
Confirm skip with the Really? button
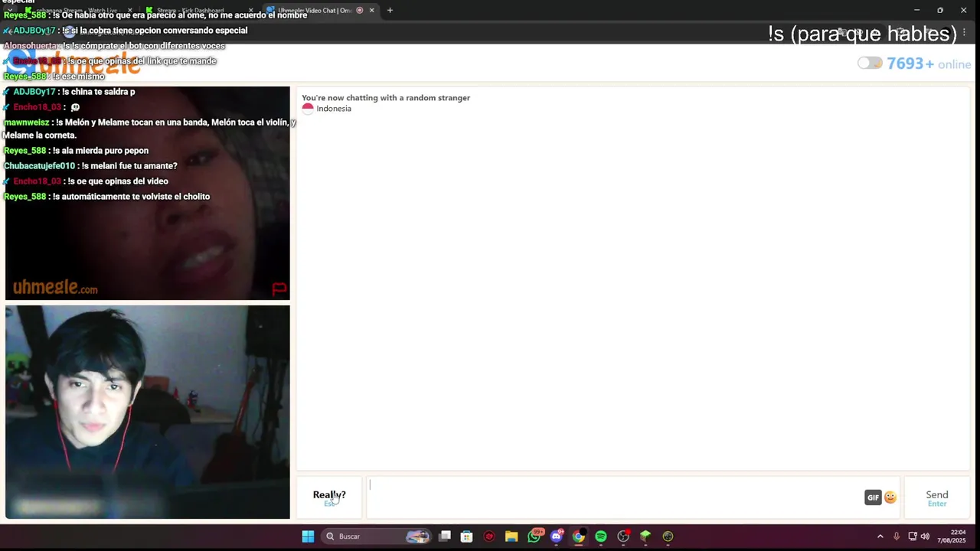pyautogui.click(x=329, y=497)
